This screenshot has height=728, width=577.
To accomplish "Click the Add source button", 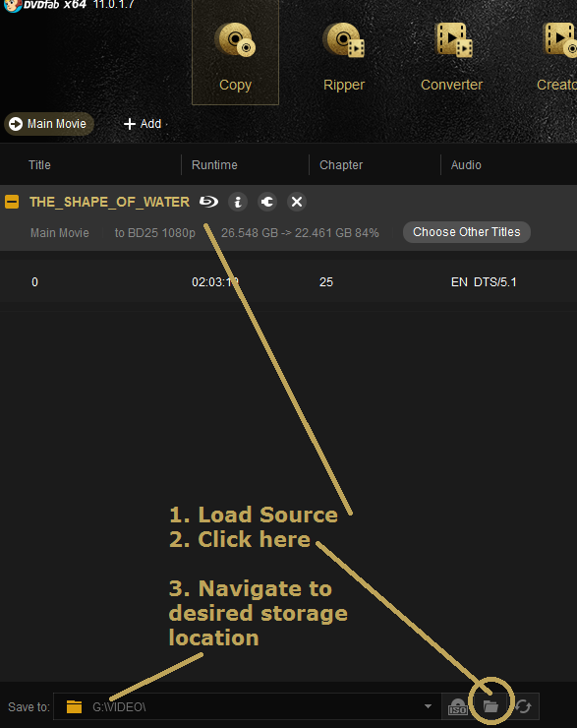I will click(143, 124).
